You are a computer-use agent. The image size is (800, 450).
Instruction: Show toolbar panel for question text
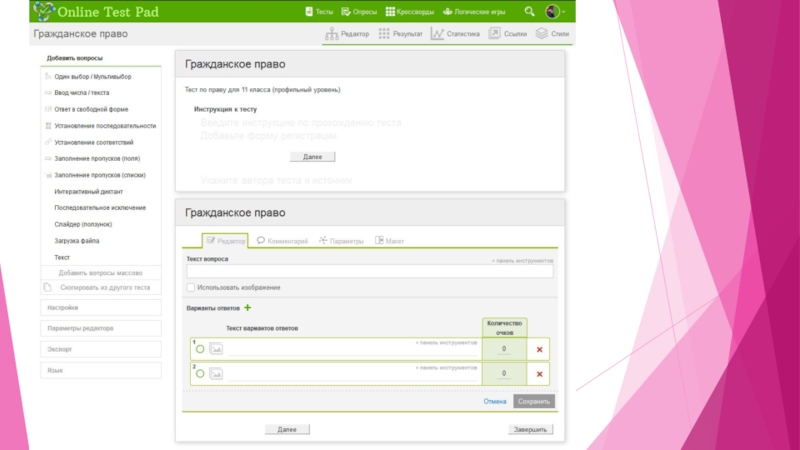point(522,261)
